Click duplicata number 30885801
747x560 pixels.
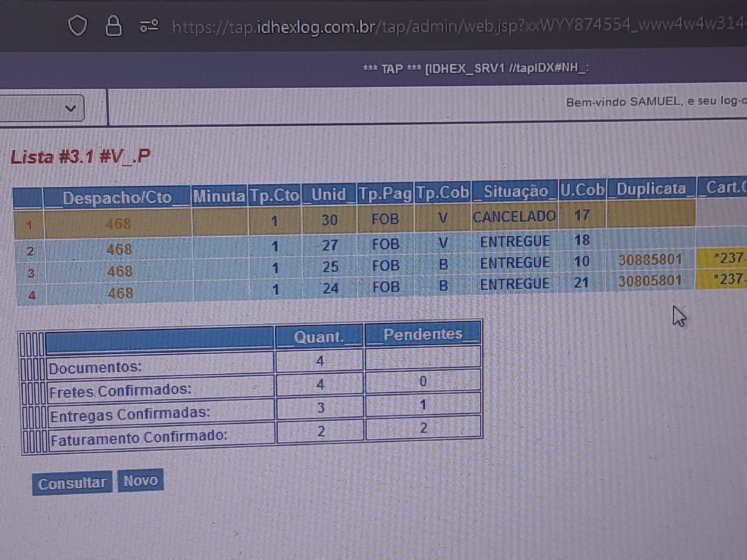[650, 260]
